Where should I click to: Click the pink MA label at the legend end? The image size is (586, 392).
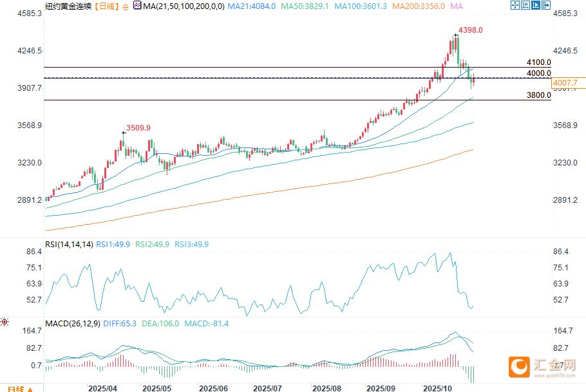(x=457, y=6)
